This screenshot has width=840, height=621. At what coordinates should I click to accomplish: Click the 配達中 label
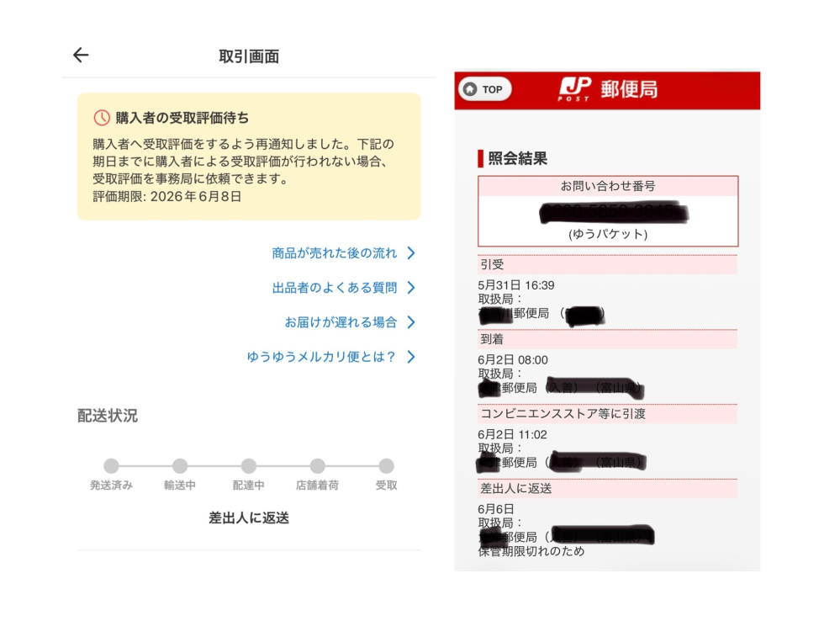249,486
